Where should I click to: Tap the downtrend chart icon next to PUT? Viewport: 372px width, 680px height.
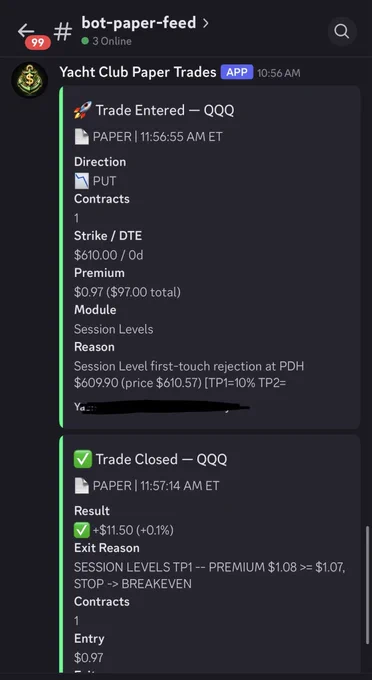click(x=82, y=181)
